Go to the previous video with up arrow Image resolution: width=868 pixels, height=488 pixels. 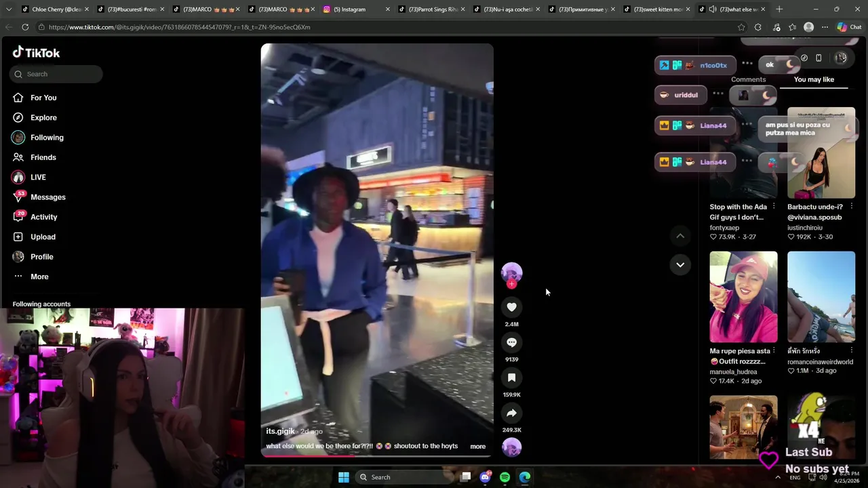tap(680, 236)
